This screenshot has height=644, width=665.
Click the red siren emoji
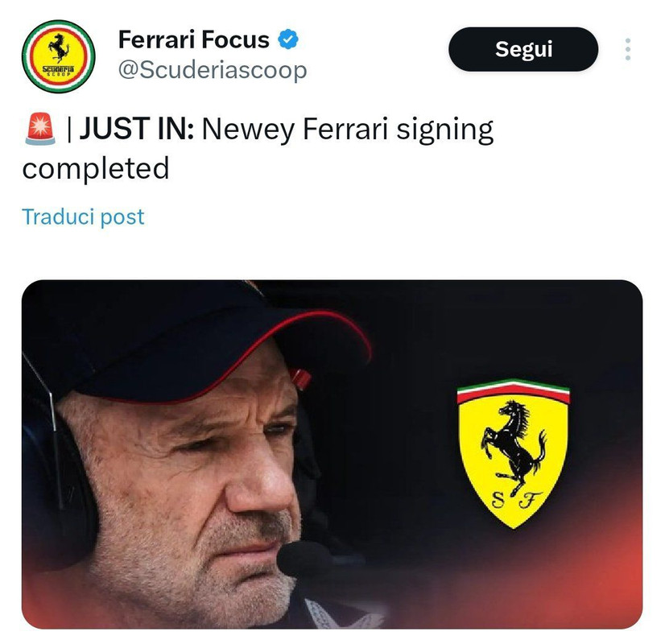40,129
